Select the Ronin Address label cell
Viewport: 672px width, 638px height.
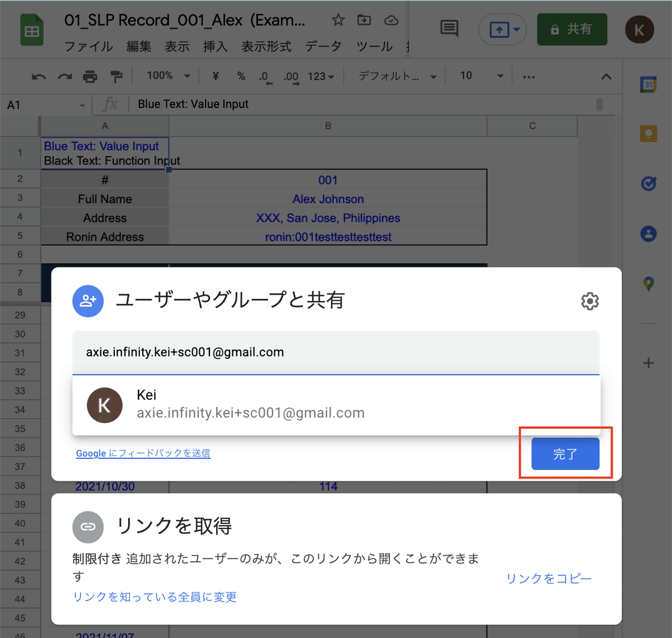[105, 237]
